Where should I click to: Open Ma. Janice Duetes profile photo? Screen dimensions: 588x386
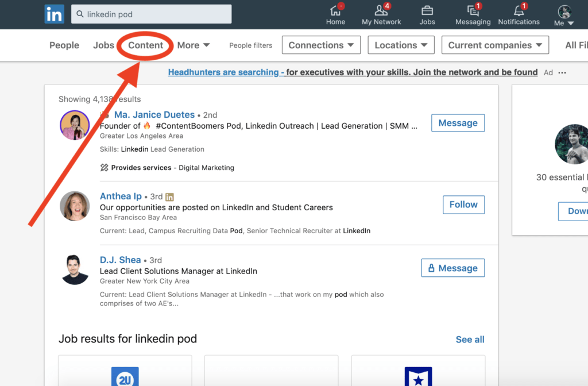point(75,125)
